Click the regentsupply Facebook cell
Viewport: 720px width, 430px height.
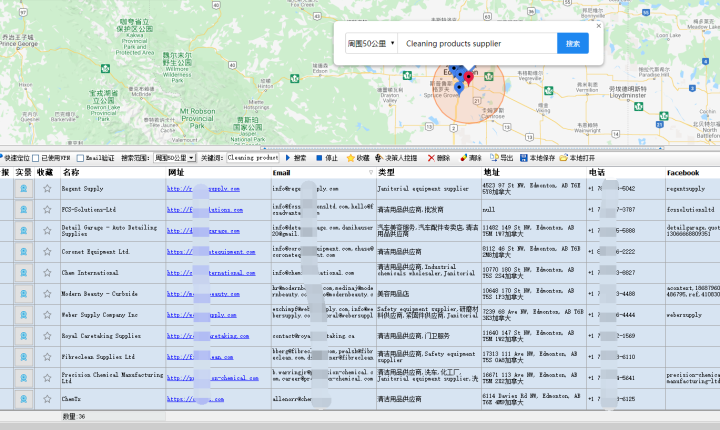click(x=692, y=189)
